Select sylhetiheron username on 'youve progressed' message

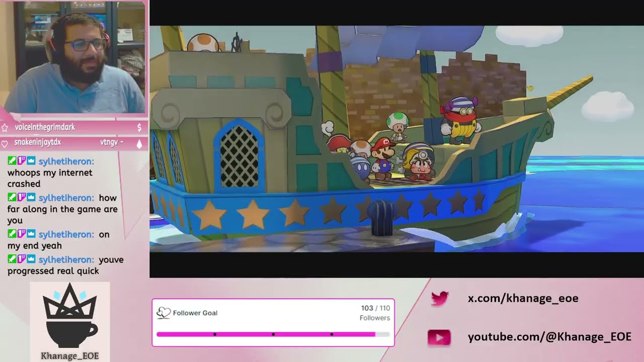point(66,260)
